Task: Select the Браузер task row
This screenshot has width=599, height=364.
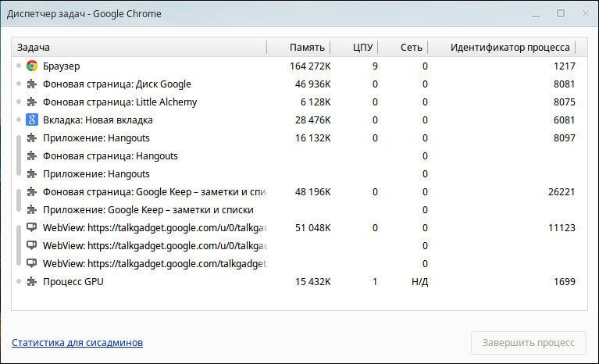Action: pyautogui.click(x=300, y=66)
